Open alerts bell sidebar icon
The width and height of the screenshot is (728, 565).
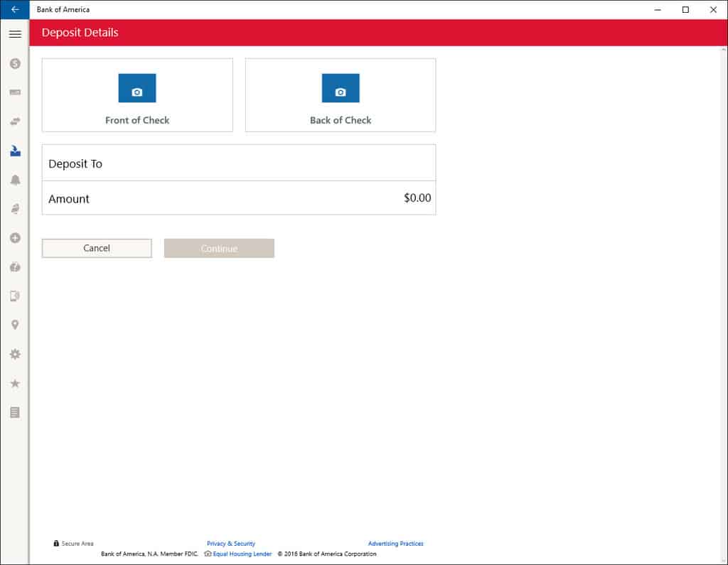click(15, 180)
